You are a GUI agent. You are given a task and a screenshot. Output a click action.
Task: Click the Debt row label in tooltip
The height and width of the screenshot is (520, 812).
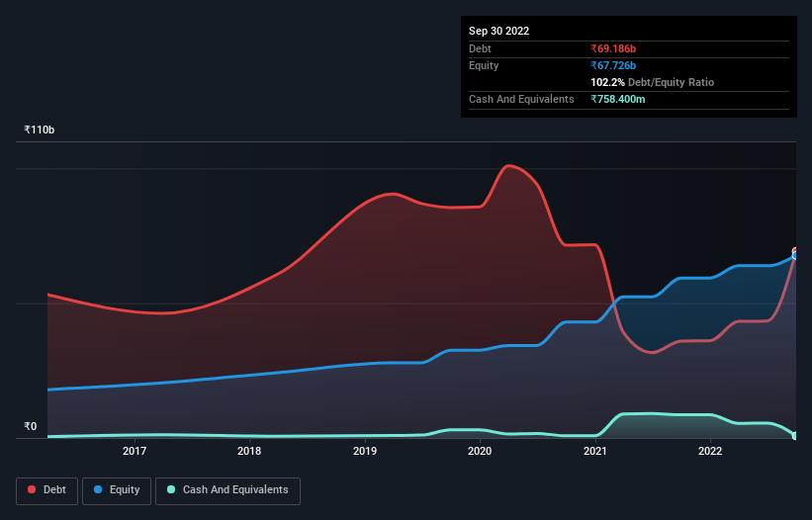click(480, 48)
